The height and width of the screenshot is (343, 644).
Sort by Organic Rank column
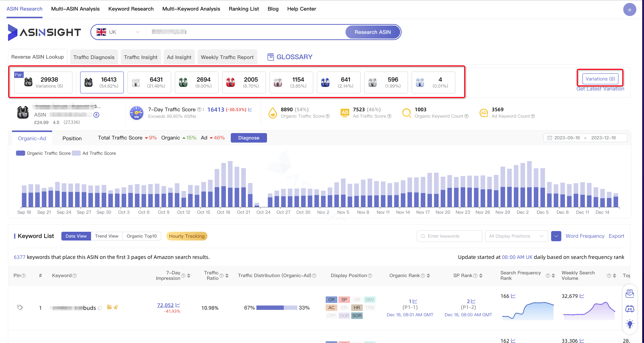pos(428,276)
